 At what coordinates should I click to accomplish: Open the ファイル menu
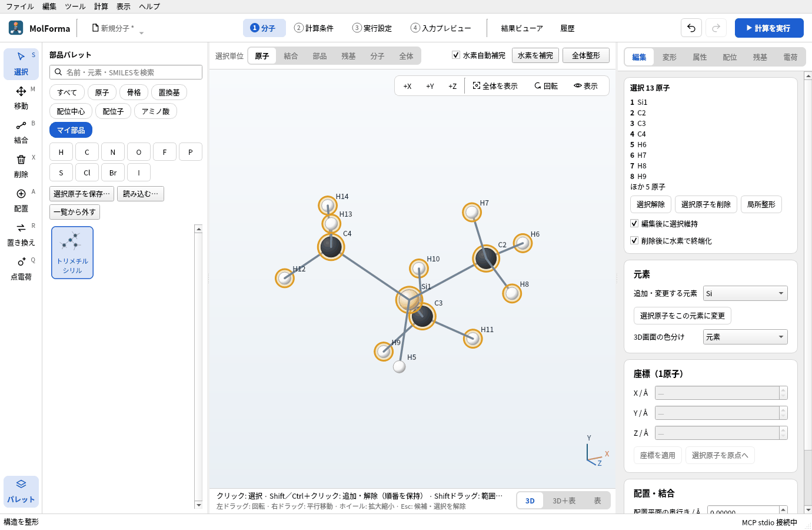point(20,6)
